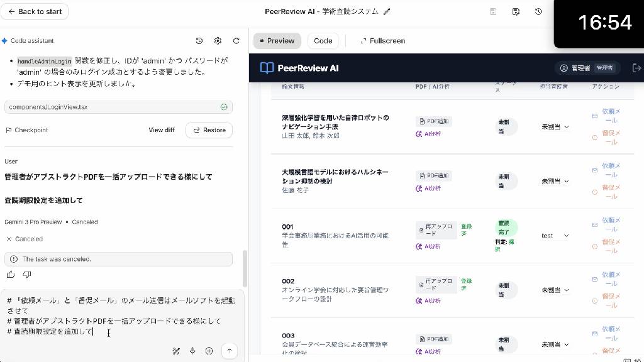Click the refresh conversation icon
This screenshot has height=362, width=644.
pyautogui.click(x=236, y=41)
